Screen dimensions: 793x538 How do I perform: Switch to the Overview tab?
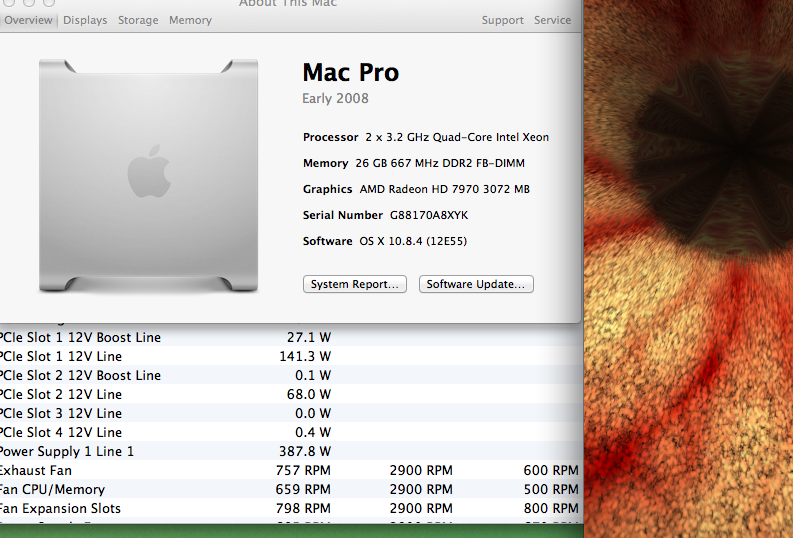(28, 20)
